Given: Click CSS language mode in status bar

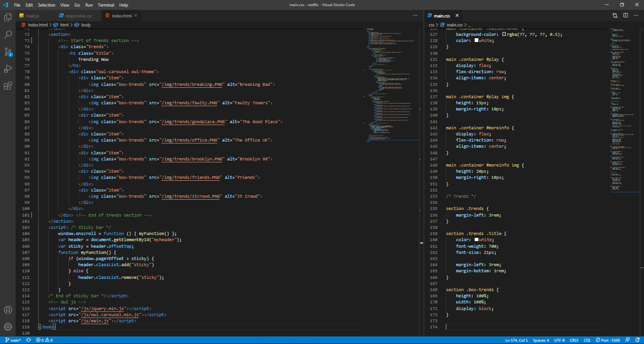Looking at the screenshot, I should [587, 340].
